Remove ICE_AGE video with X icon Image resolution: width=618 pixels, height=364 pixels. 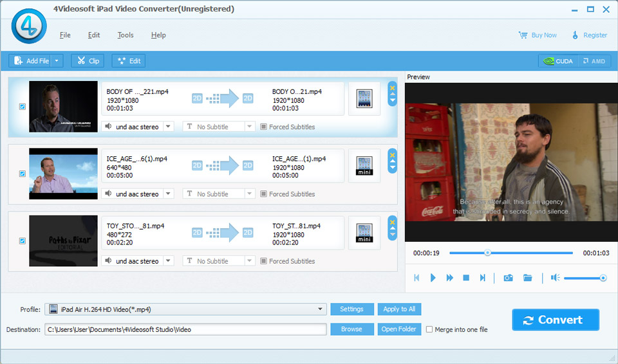[x=393, y=155]
